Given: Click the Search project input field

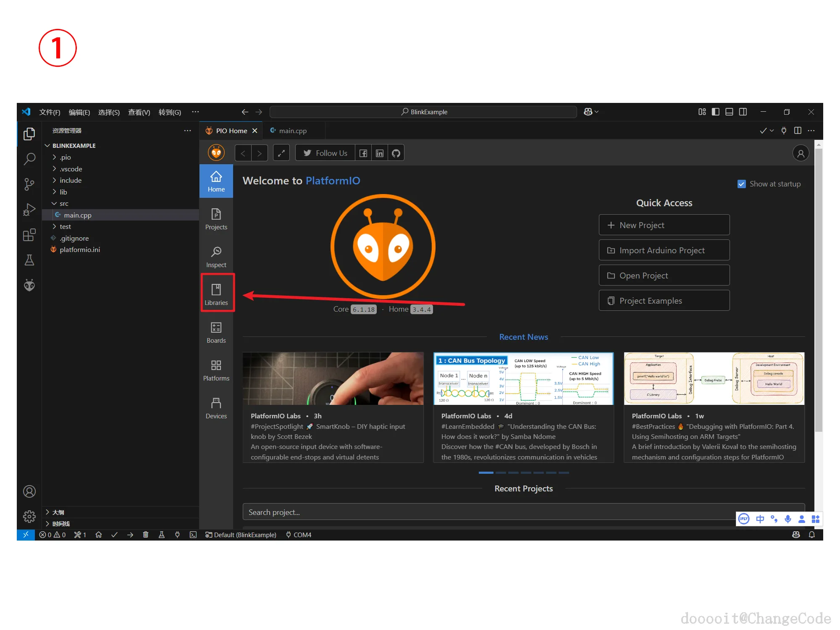Looking at the screenshot, I should pos(487,512).
